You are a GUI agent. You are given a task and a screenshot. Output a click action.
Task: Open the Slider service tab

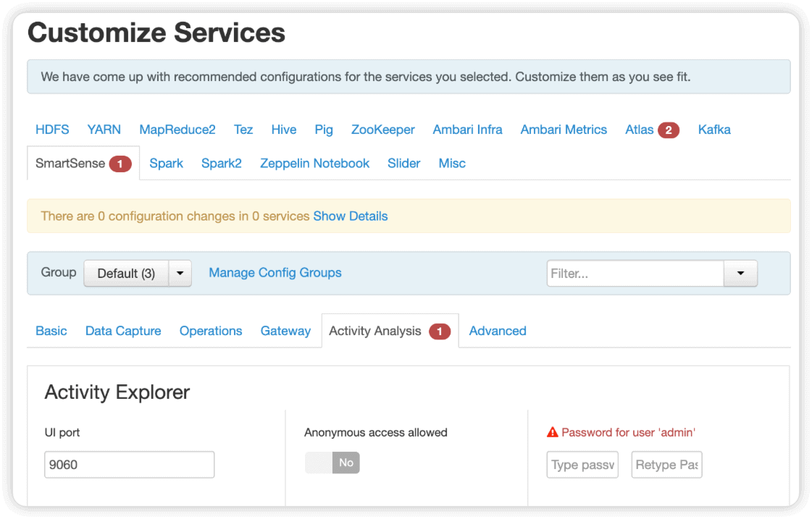tap(404, 164)
